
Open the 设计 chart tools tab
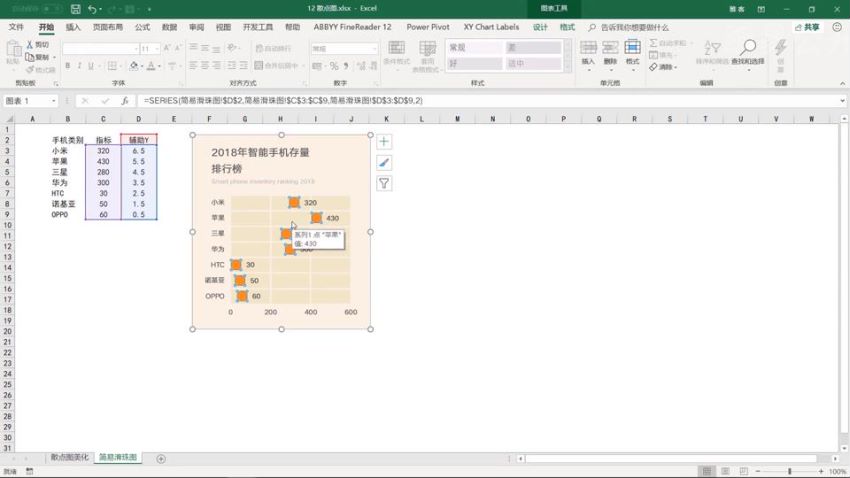(540, 27)
